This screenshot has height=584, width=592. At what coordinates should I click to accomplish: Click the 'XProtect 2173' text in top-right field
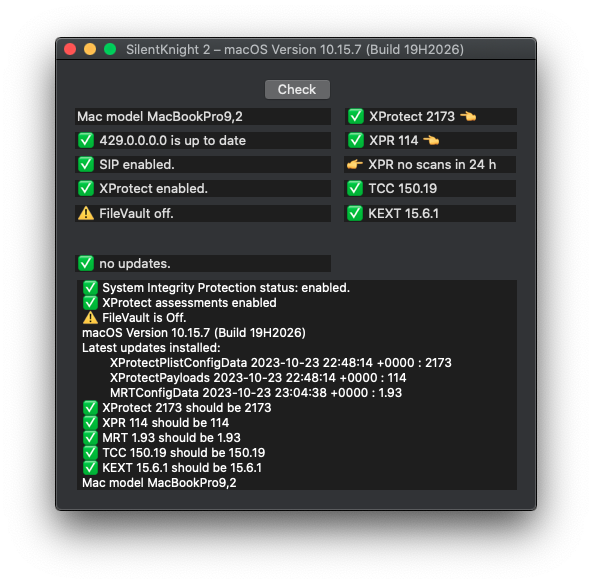click(412, 116)
